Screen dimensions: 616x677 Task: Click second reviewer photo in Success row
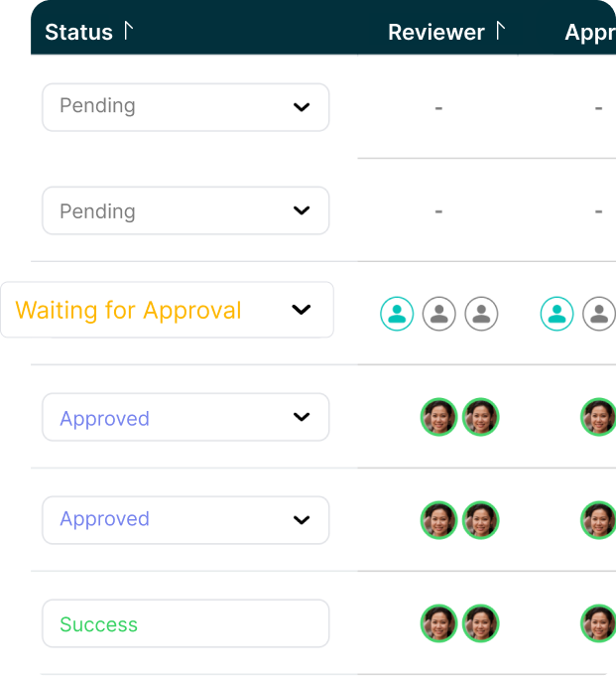pyautogui.click(x=480, y=623)
